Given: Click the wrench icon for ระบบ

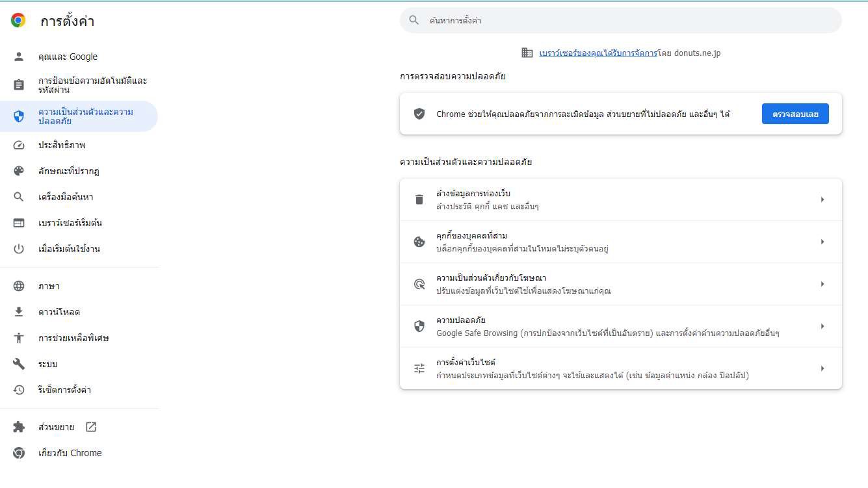Looking at the screenshot, I should tap(19, 364).
